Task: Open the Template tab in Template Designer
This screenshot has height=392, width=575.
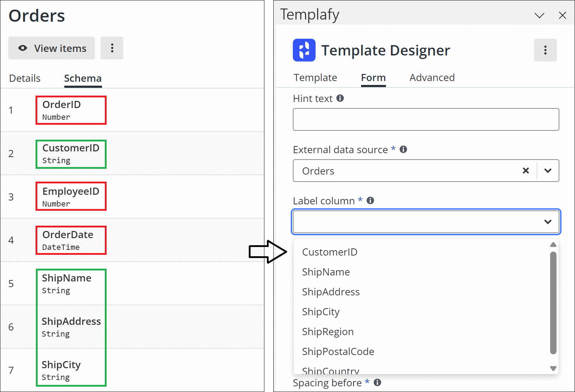Action: [x=315, y=77]
